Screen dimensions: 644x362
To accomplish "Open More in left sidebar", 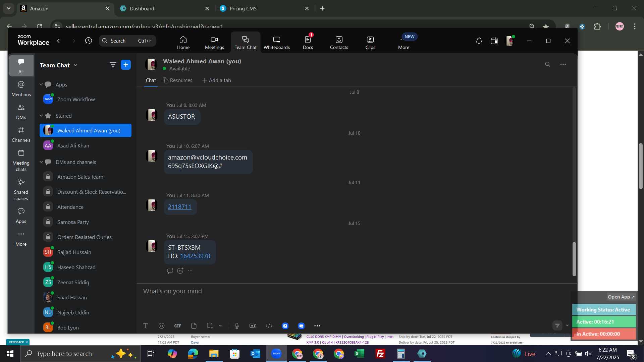I will click(x=21, y=238).
